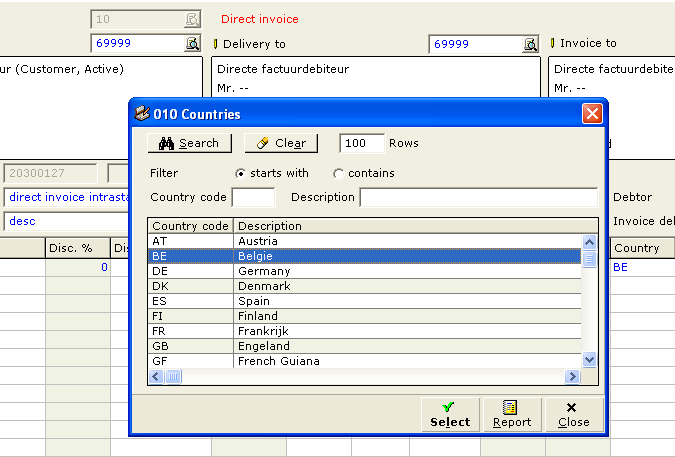Screen dimensions: 675x457
Task: Click the black X Close button
Action: pos(574,414)
